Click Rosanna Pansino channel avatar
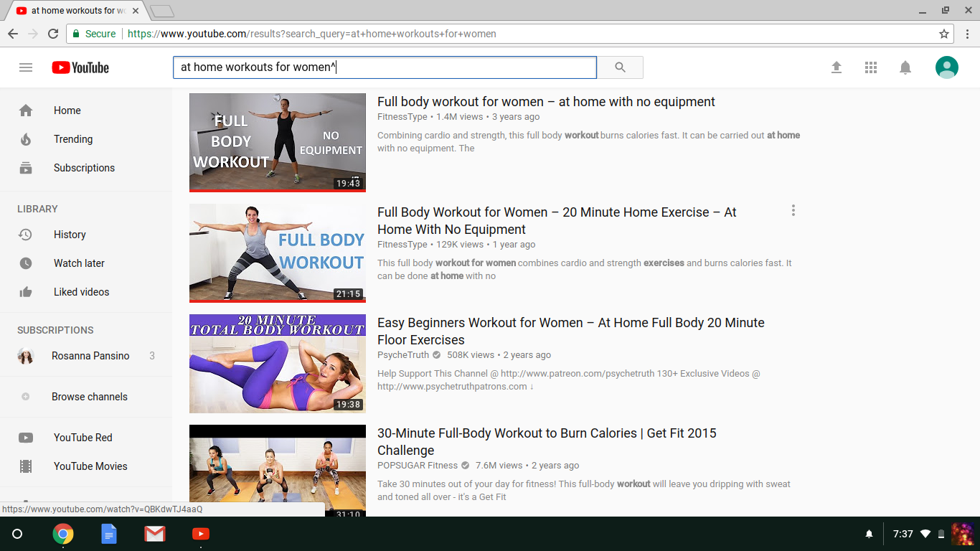This screenshot has height=551, width=980. click(26, 356)
